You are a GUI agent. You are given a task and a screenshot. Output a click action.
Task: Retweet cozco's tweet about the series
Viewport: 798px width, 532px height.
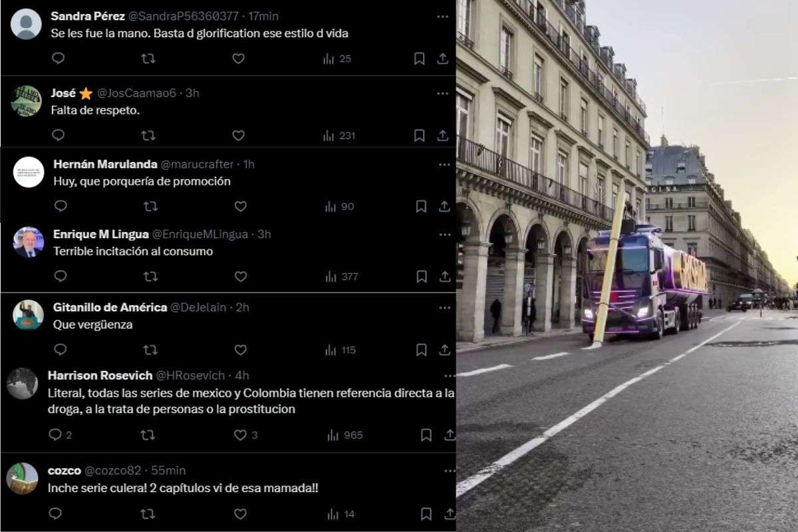click(148, 513)
